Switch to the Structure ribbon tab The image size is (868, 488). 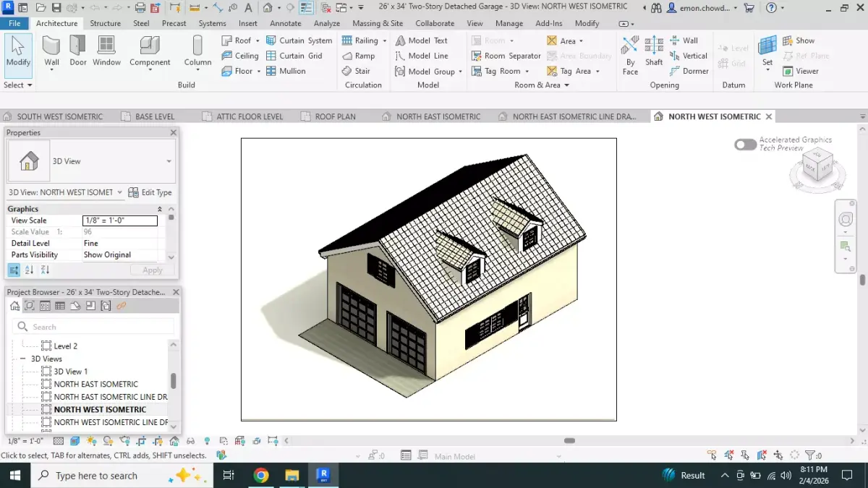(106, 23)
